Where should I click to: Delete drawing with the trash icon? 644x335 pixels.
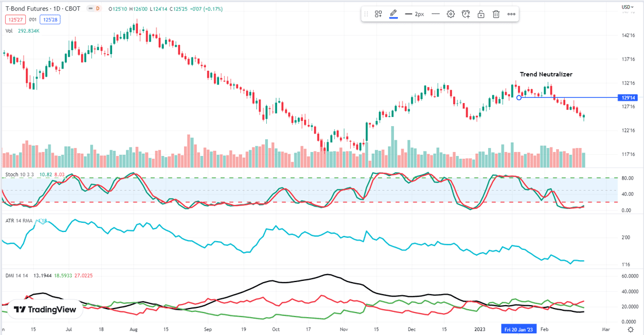pos(496,14)
